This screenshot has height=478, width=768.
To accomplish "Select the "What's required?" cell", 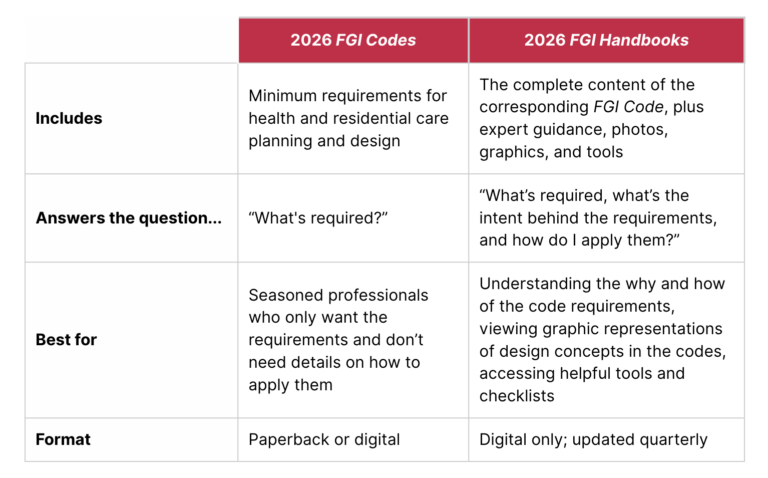I will tap(353, 218).
